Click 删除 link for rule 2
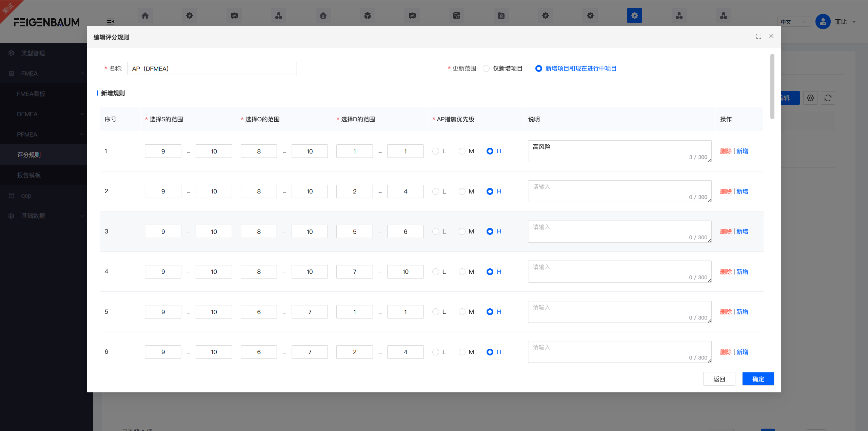Viewport: 868px width, 431px height. coord(726,191)
